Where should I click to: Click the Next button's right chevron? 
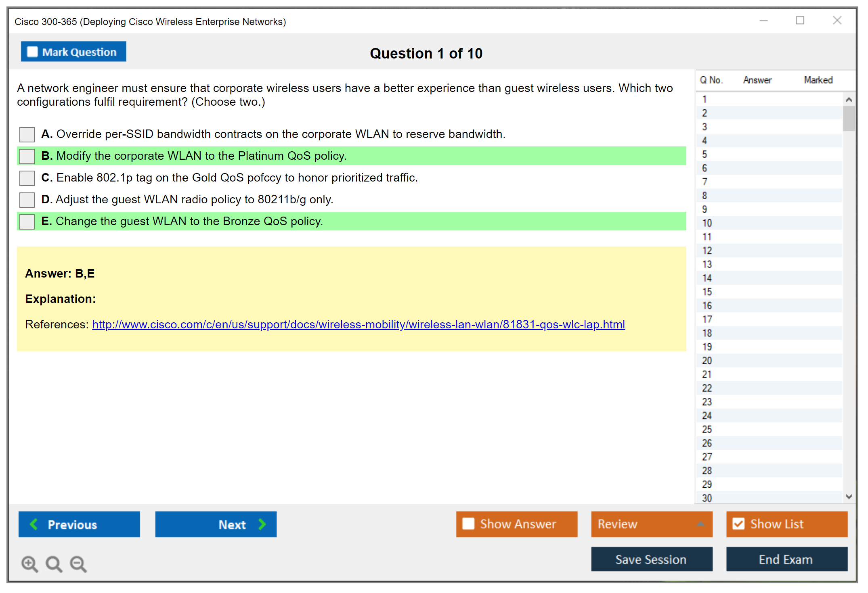coord(262,524)
